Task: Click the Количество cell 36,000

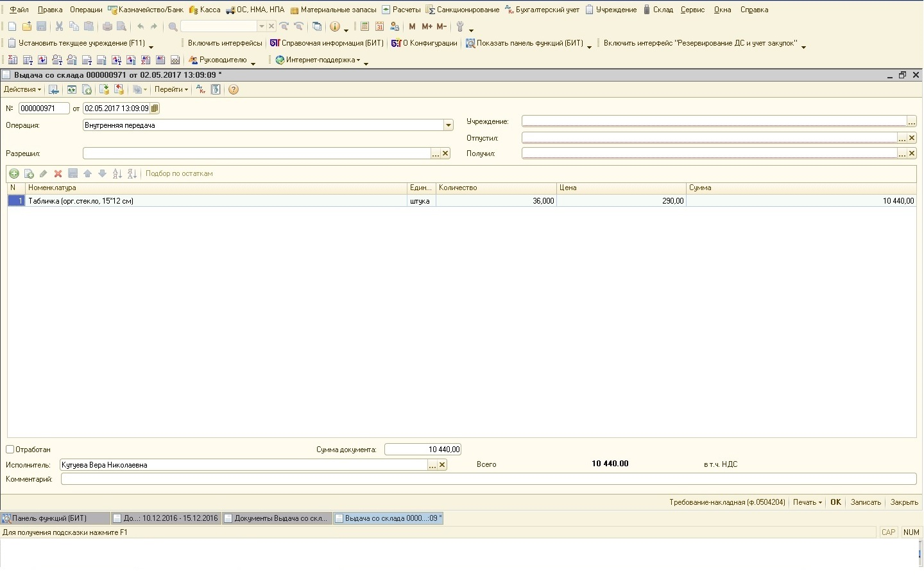Action: [496, 201]
